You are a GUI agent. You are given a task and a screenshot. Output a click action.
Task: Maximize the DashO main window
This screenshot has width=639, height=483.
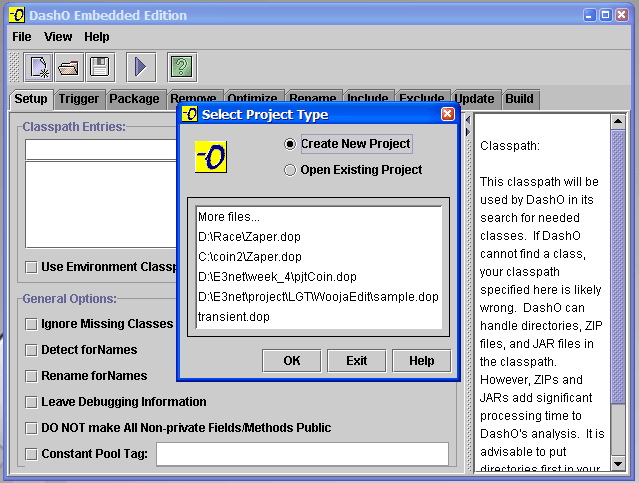coord(606,15)
